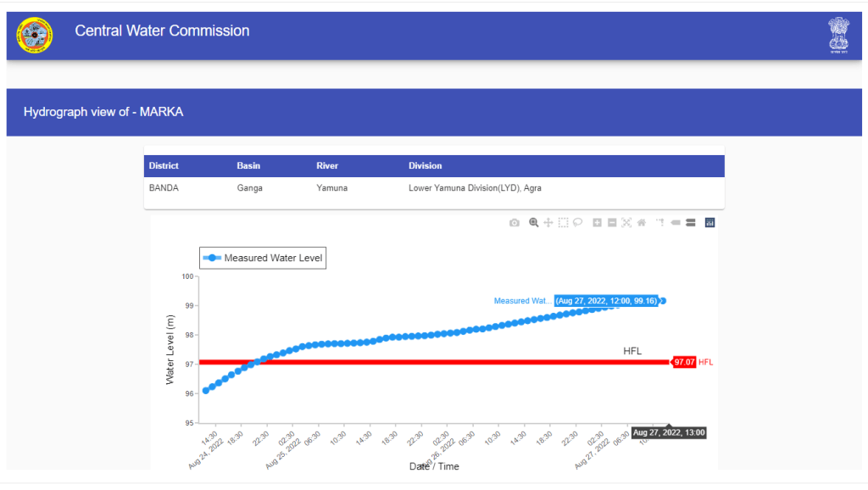Enable show closest data on hover

[676, 223]
